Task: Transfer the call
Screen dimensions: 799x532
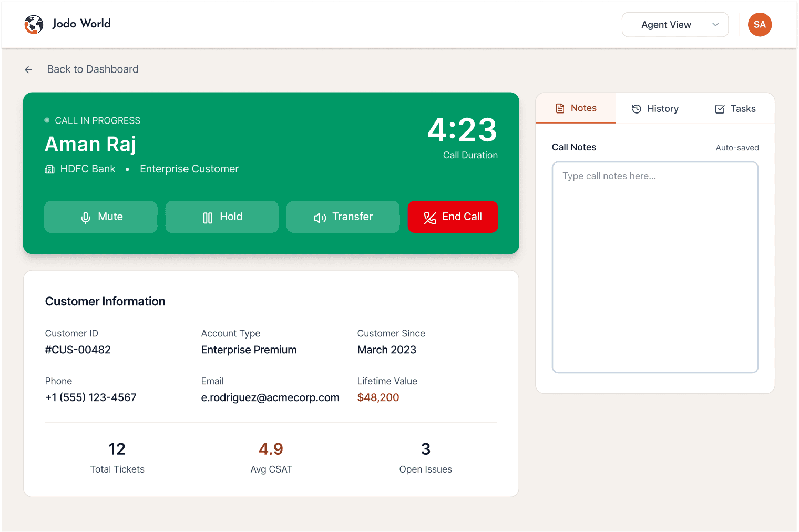Action: click(x=343, y=217)
